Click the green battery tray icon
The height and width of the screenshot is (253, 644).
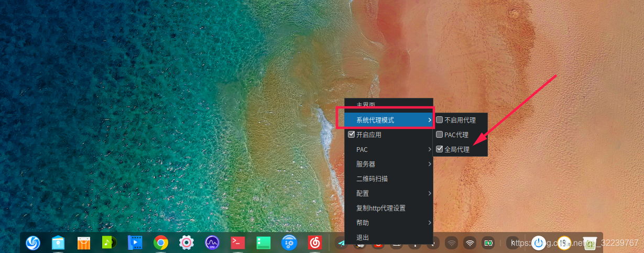click(489, 243)
